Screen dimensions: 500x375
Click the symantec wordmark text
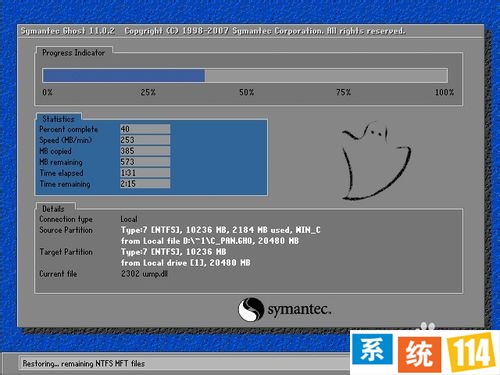coord(299,310)
